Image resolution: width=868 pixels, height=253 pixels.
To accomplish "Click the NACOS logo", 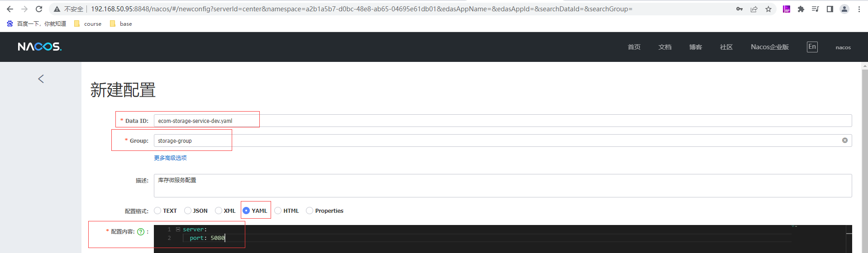I will (39, 47).
